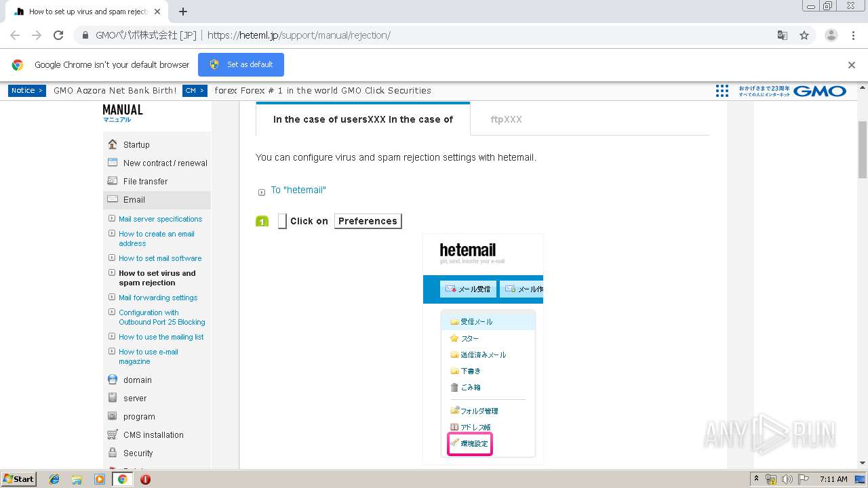This screenshot has height=488, width=868.
Task: Dismiss the default browser notification bar
Action: point(852,65)
